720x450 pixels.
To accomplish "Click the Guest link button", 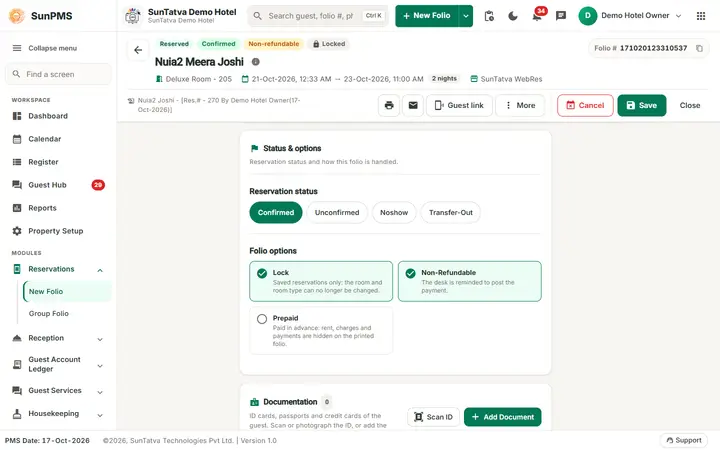I will (x=459, y=105).
